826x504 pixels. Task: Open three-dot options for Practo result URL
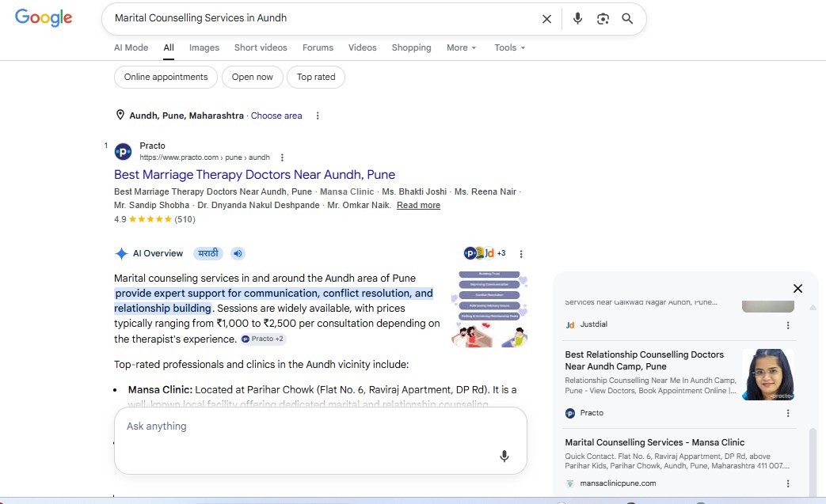(x=283, y=157)
